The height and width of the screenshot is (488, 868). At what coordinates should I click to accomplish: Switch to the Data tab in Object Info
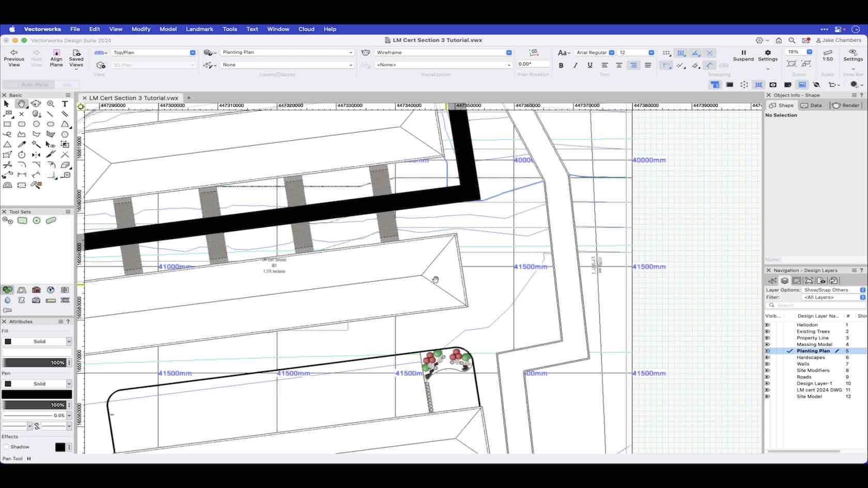coord(812,105)
